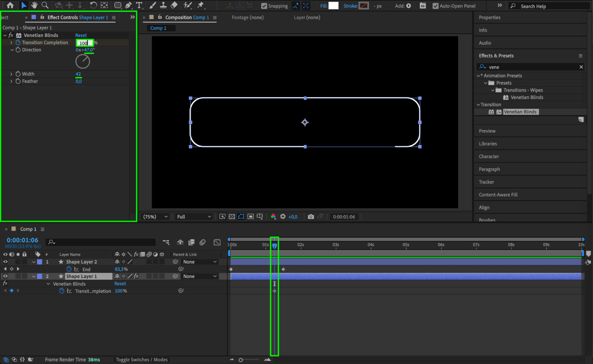The image size is (593, 364).
Task: Open the Full resolution dropdown
Action: pos(194,217)
